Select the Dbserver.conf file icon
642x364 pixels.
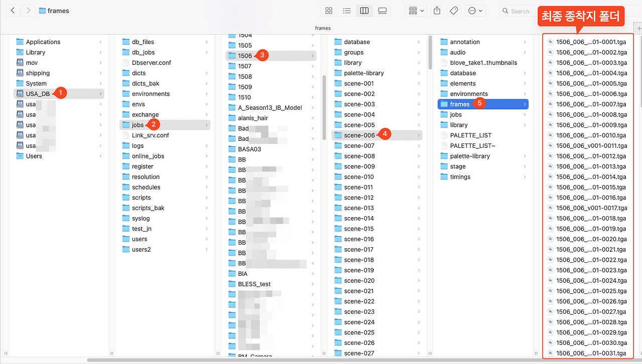pyautogui.click(x=126, y=63)
